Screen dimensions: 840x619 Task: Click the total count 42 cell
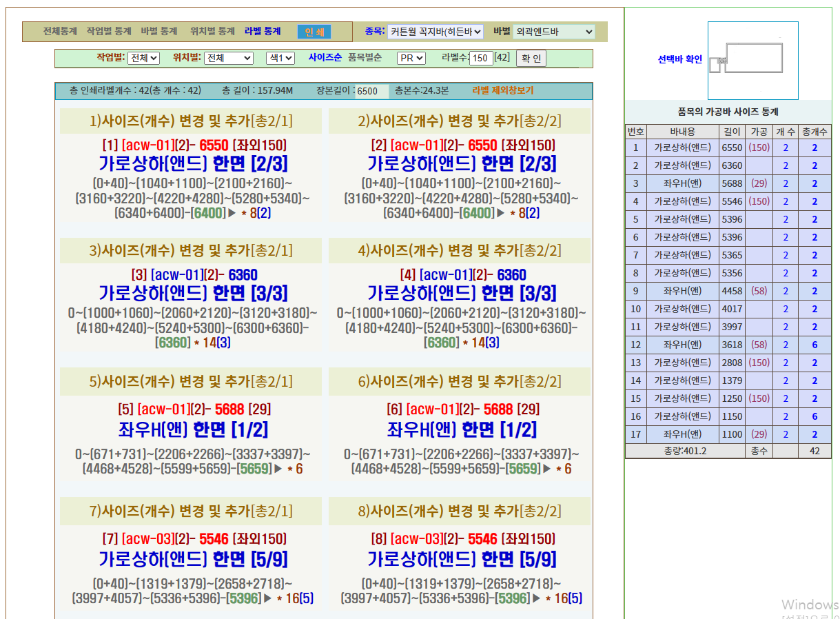point(815,451)
